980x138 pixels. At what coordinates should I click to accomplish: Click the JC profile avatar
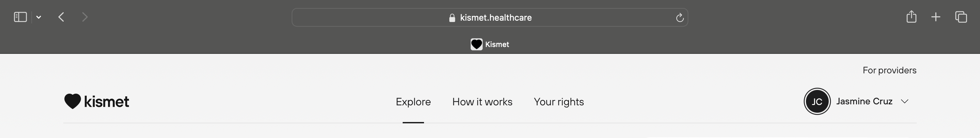pos(817,102)
